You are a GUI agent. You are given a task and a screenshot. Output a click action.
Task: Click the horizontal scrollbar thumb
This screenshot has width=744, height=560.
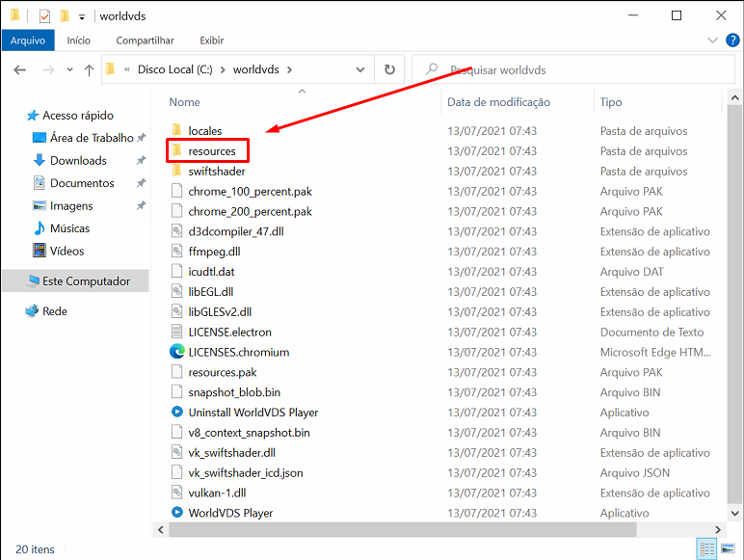pos(403,529)
